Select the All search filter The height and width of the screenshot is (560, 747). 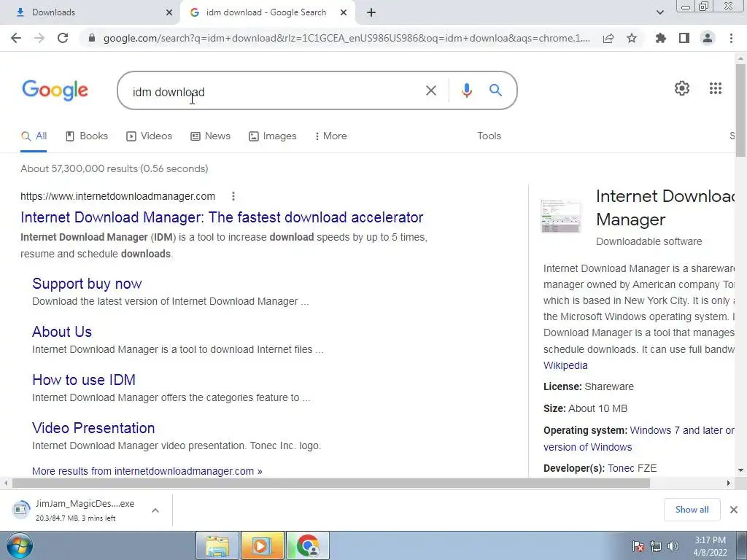34,136
